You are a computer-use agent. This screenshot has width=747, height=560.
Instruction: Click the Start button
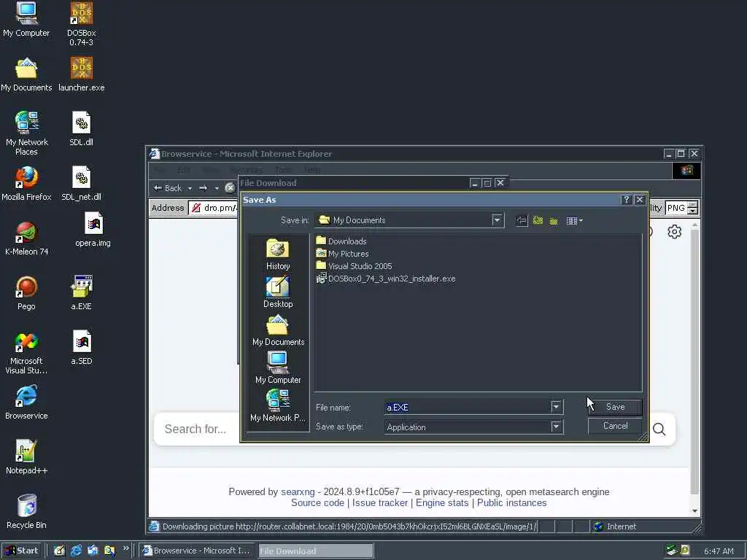(22, 551)
